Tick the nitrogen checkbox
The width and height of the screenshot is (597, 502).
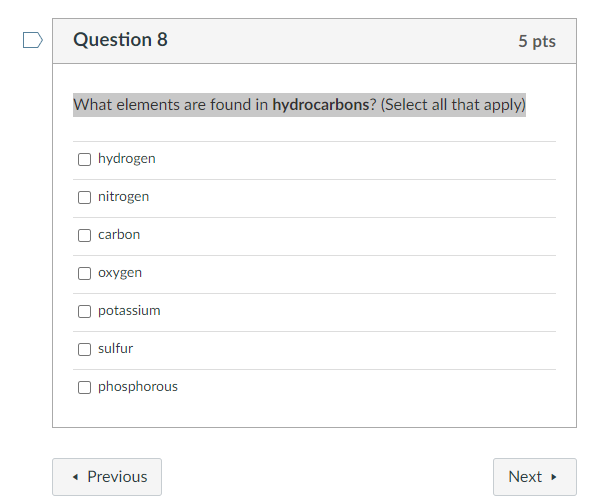[x=85, y=197]
